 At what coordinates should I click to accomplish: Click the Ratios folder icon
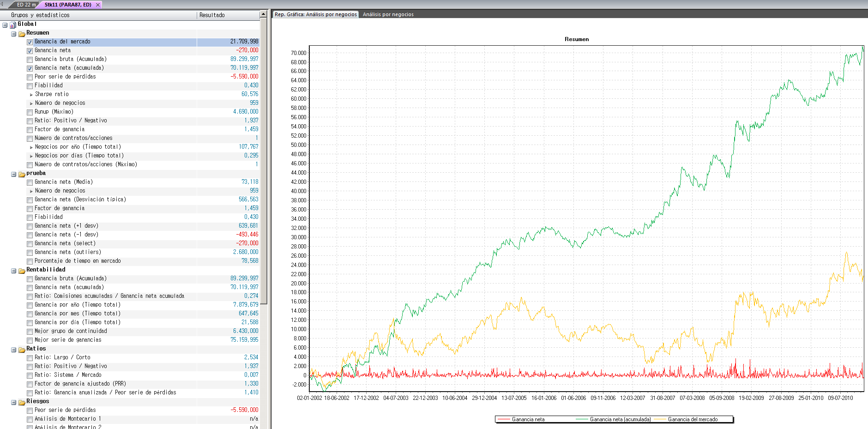22,350
